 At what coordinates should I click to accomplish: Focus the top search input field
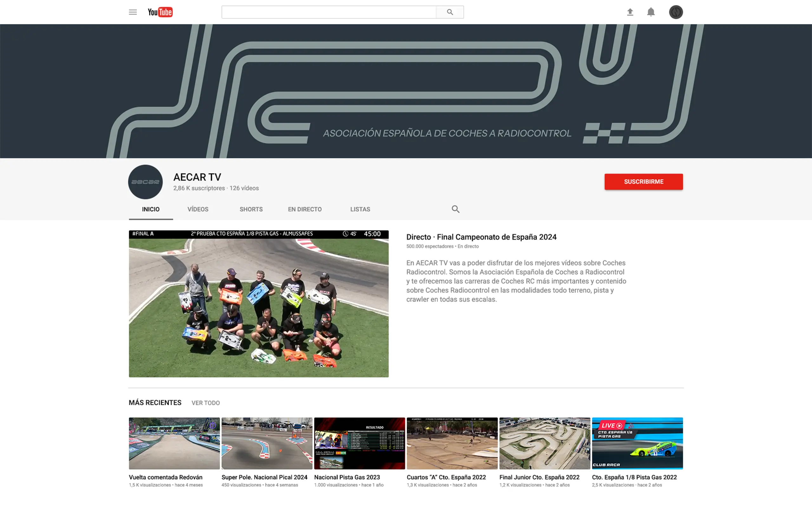click(329, 12)
